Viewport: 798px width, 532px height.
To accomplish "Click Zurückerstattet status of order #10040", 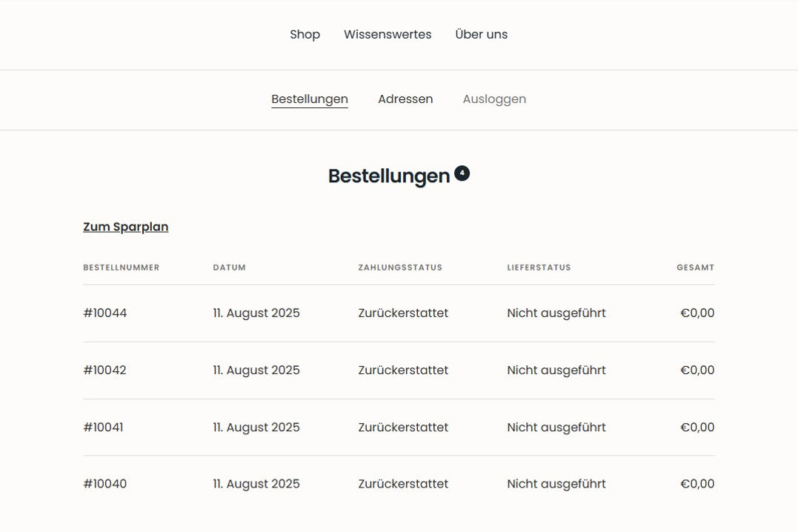I will 403,484.
